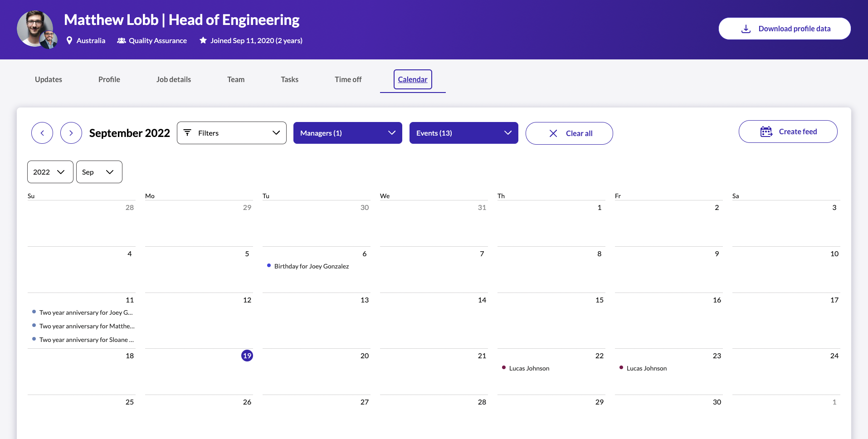Expand the Managers (1) dropdown
868x439 pixels.
[x=347, y=133]
